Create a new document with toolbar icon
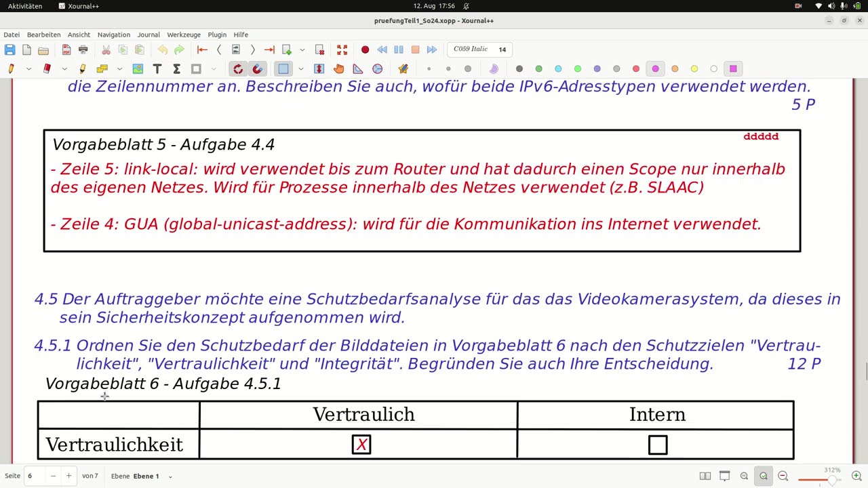Image resolution: width=868 pixels, height=488 pixels. click(26, 49)
